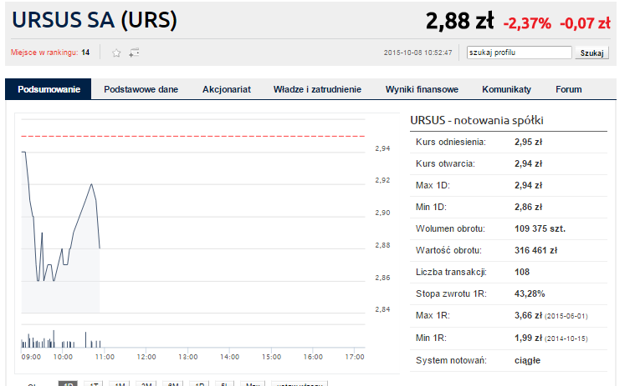Click the 2,94 price axis label
Image resolution: width=640 pixels, height=386 pixels.
click(382, 149)
